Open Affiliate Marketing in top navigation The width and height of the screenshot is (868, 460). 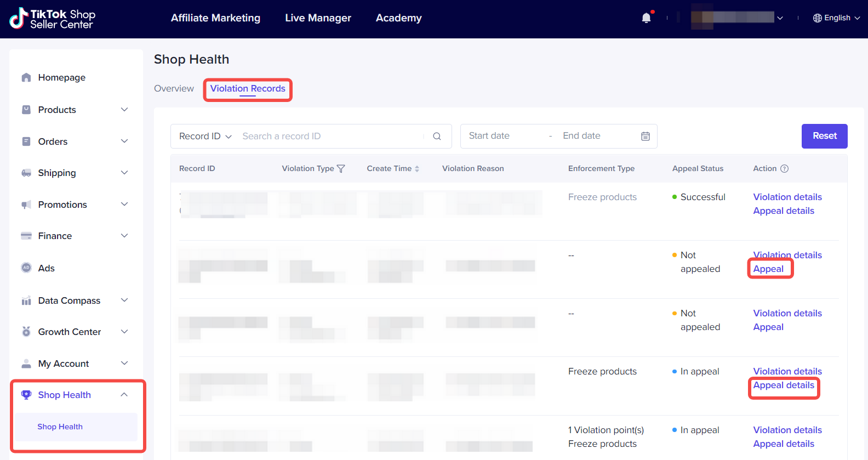(215, 18)
